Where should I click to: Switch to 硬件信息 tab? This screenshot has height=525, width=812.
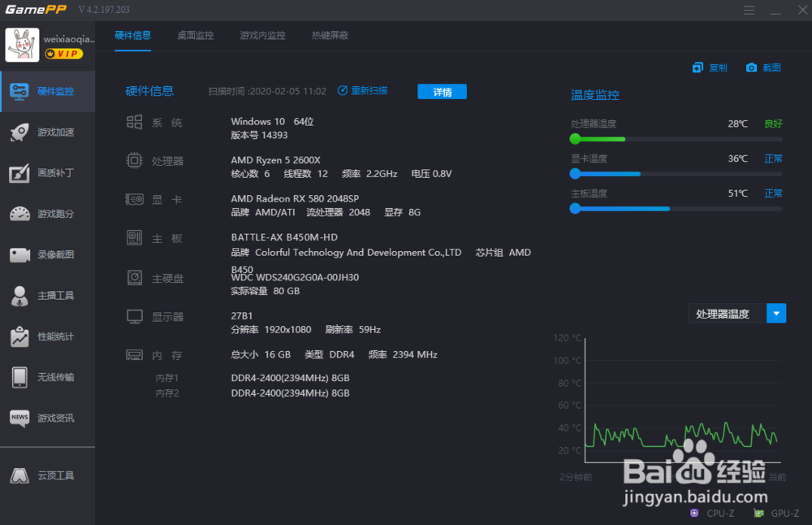(x=132, y=35)
